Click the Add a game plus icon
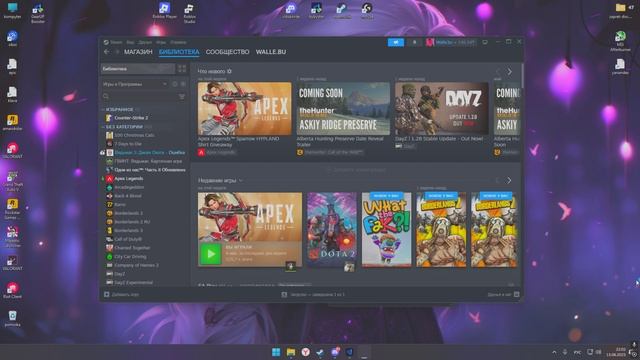This screenshot has height=360, width=640. pyautogui.click(x=107, y=294)
